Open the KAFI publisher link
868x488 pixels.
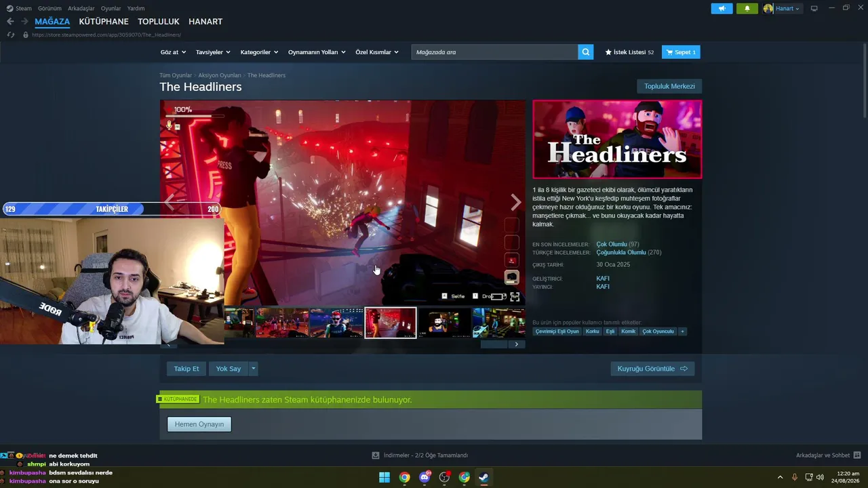click(603, 287)
